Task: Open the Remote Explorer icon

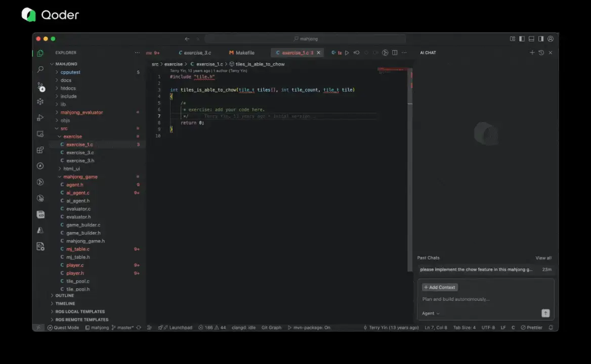Action: [x=40, y=134]
